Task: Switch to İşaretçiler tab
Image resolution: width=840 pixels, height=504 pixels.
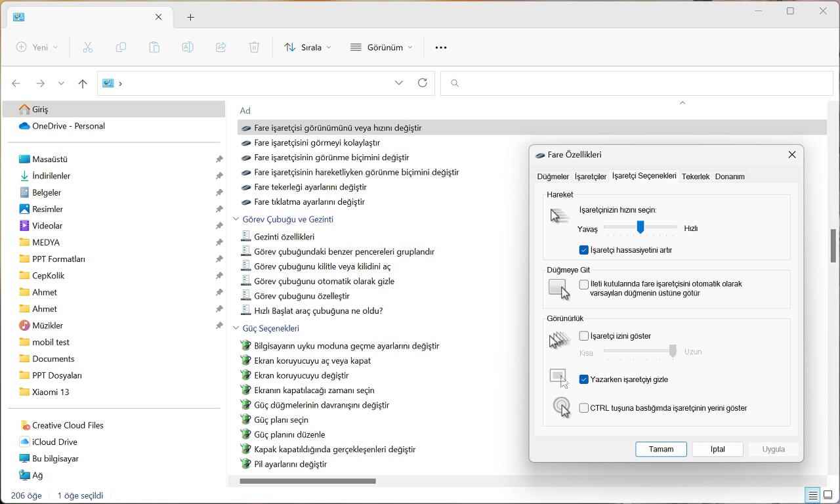Action: coord(591,177)
